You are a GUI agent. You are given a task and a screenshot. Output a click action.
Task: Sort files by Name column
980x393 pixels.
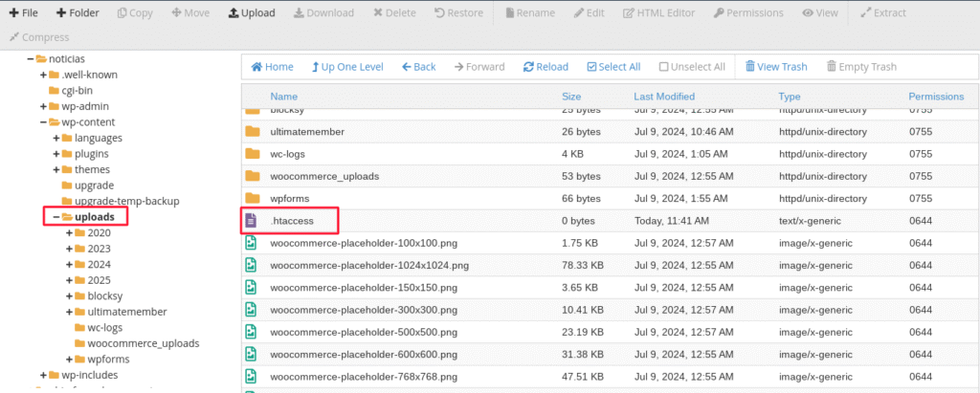[283, 97]
